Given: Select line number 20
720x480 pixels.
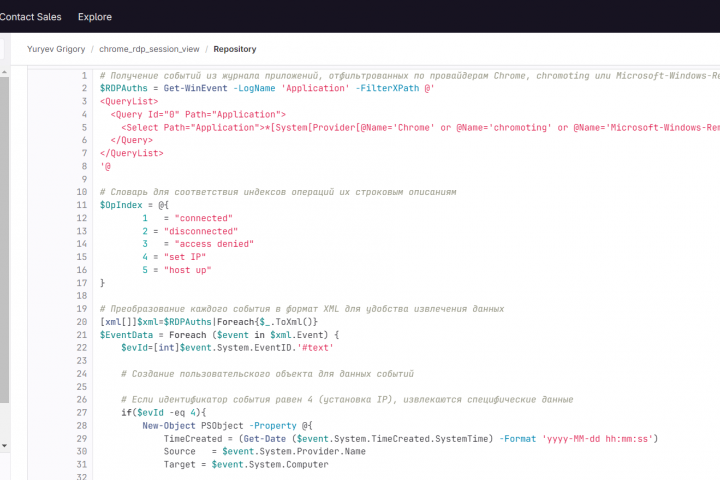Looking at the screenshot, I should [82, 322].
